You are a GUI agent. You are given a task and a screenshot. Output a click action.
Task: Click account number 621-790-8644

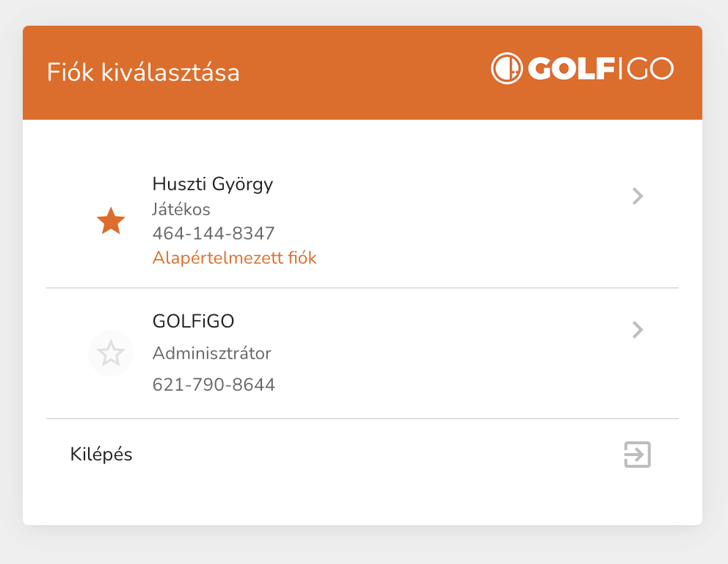[x=214, y=384]
